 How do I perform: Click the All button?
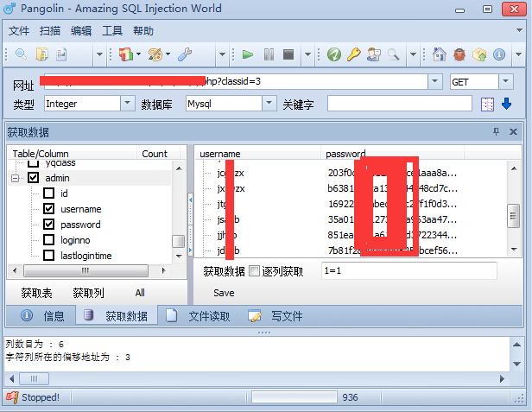point(140,293)
